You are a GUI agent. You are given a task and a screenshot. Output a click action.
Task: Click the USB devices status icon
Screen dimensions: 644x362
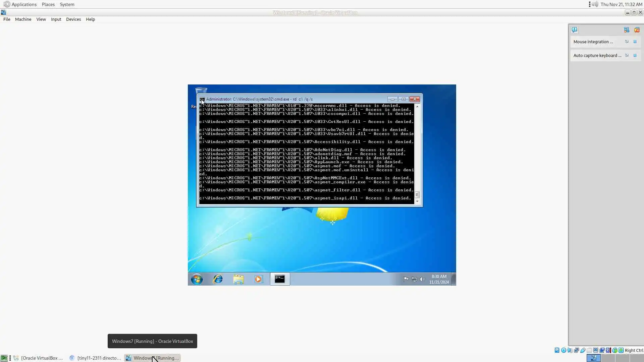pos(583,350)
